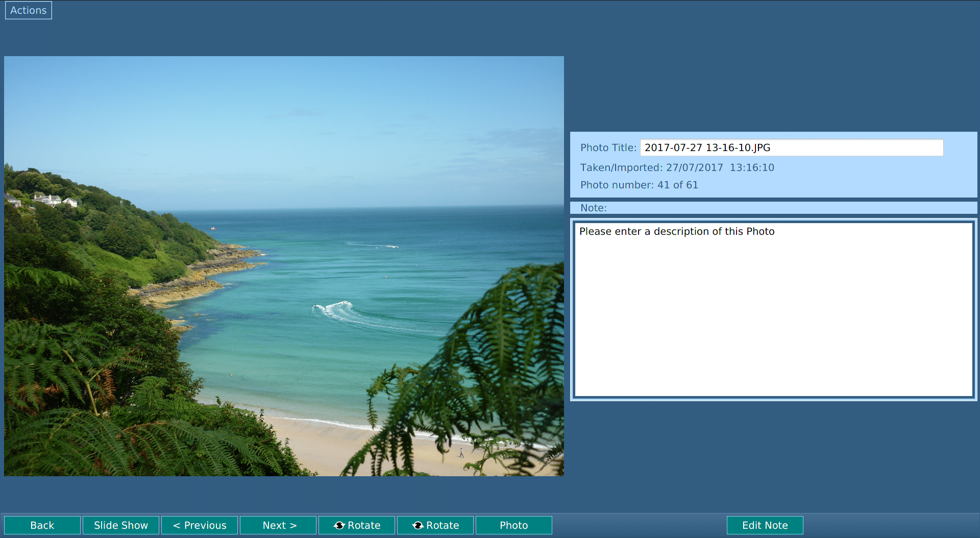Select the Taken/Imported date text

click(x=677, y=167)
